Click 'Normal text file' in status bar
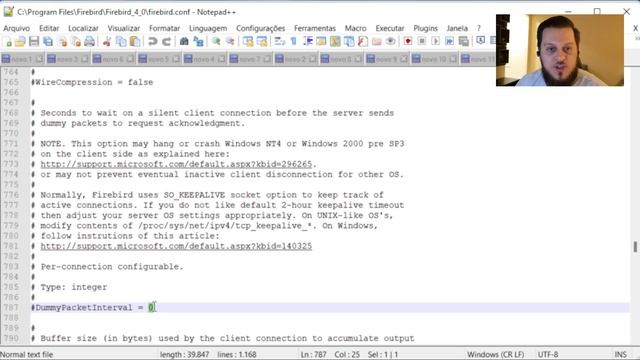 click(x=27, y=354)
